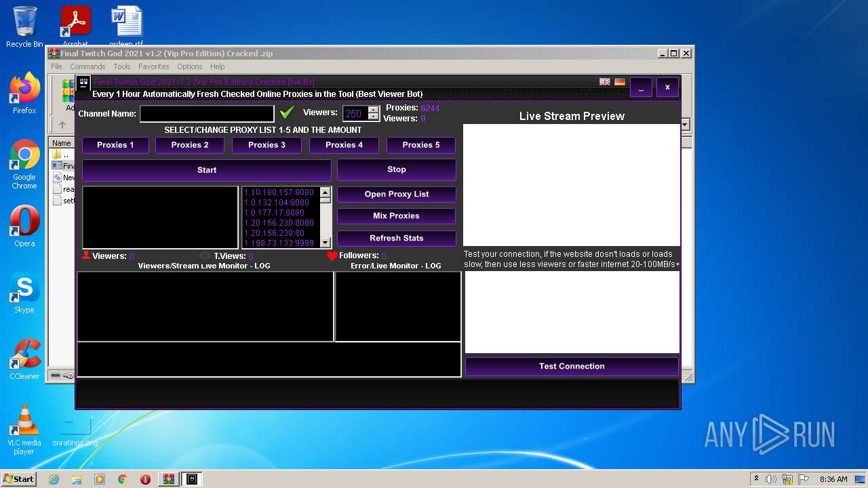
Task: Click the Test Connection button
Action: (x=572, y=366)
